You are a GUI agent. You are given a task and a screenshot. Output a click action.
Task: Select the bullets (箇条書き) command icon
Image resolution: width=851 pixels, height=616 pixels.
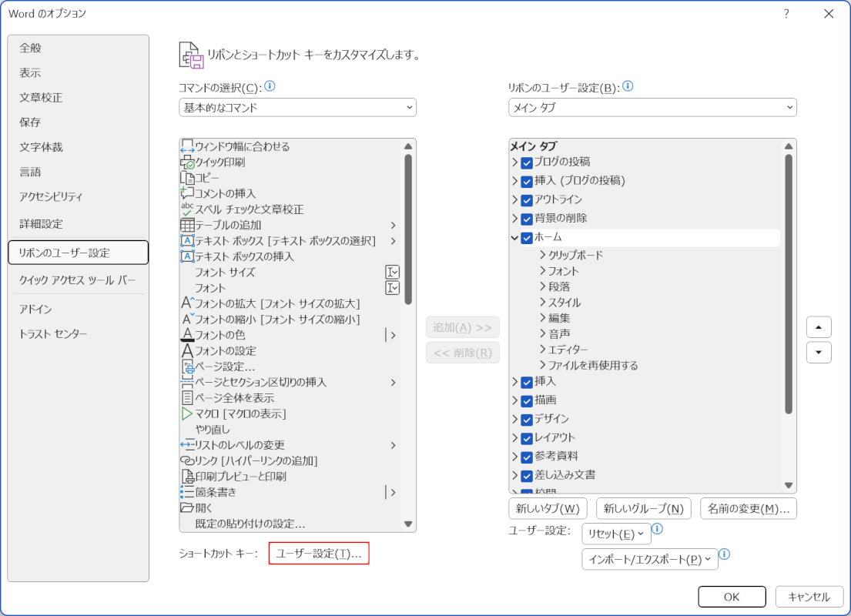point(187,492)
